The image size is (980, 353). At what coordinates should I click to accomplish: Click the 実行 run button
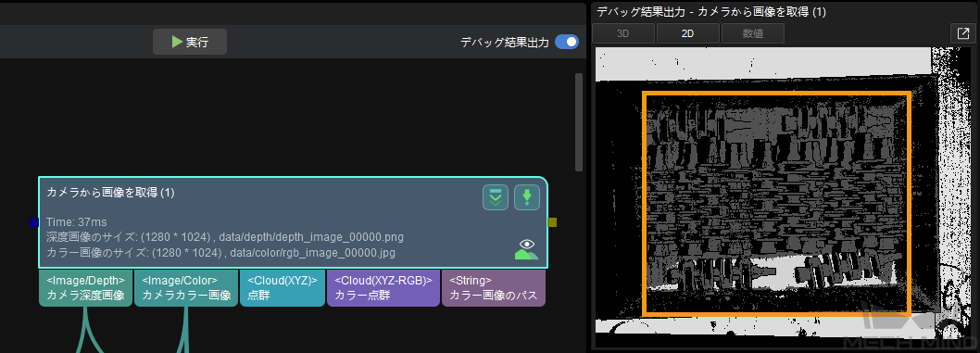(x=190, y=42)
